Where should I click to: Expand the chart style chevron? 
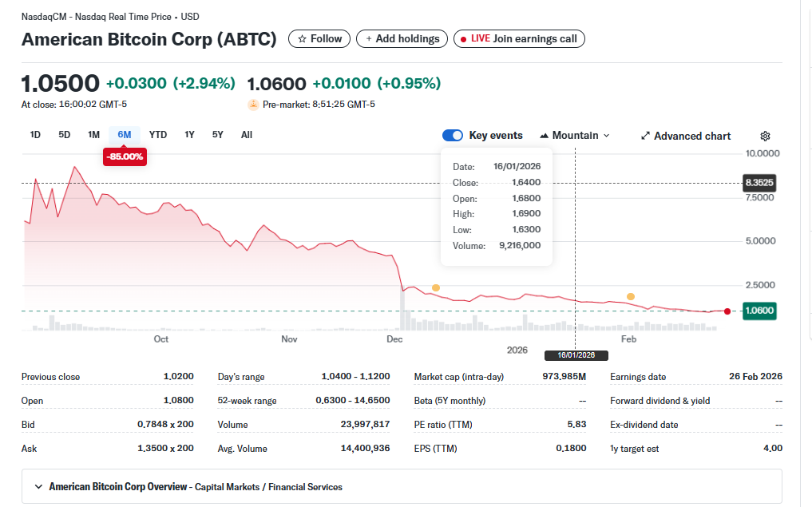[605, 135]
